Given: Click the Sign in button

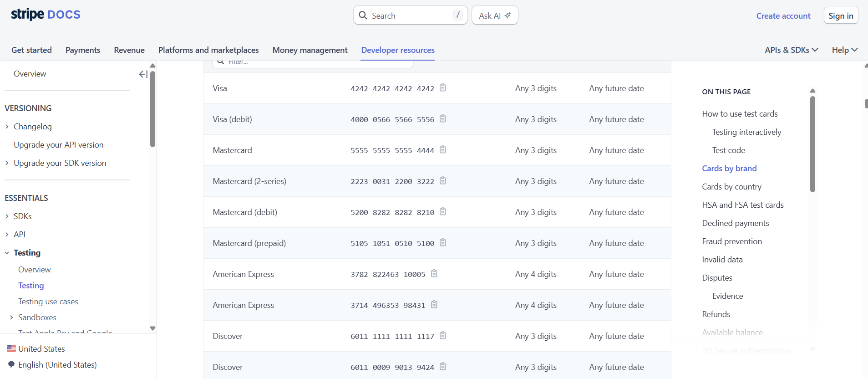Looking at the screenshot, I should click(x=840, y=16).
